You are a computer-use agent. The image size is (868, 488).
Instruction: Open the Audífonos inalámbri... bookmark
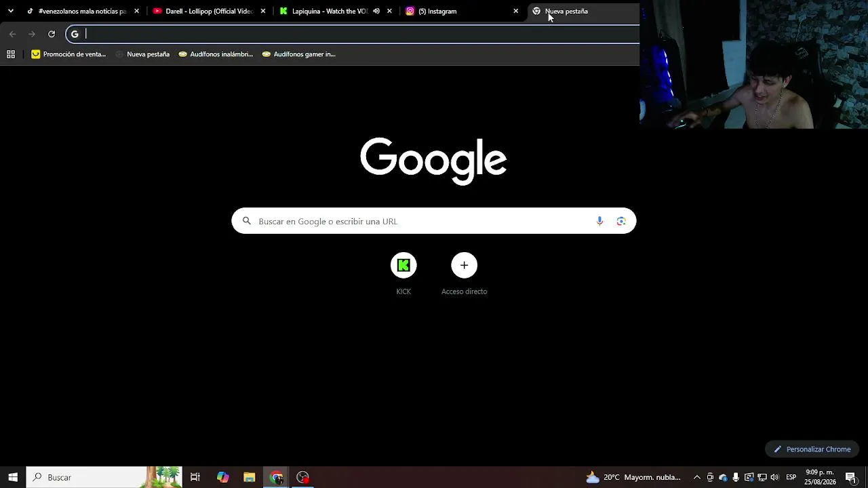click(216, 54)
